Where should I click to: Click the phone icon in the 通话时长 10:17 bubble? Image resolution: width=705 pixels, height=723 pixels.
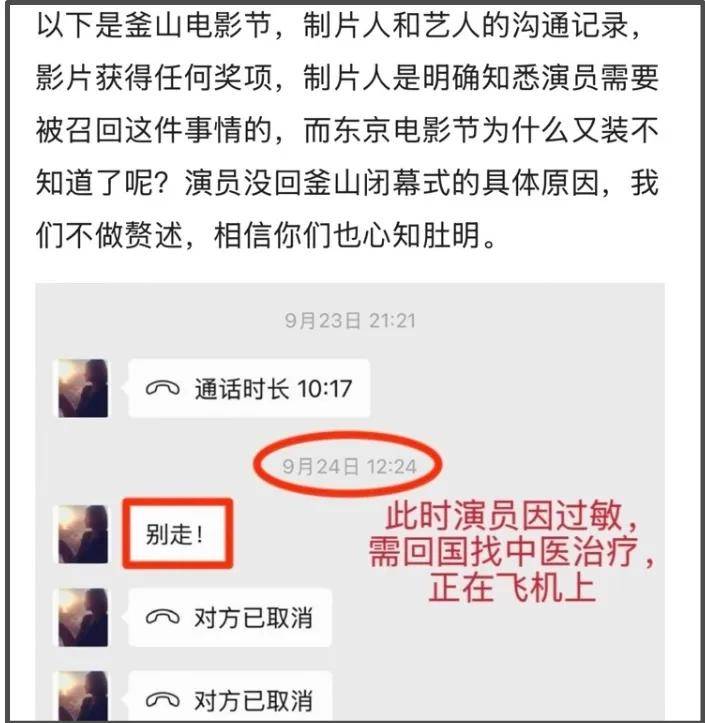click(x=162, y=389)
